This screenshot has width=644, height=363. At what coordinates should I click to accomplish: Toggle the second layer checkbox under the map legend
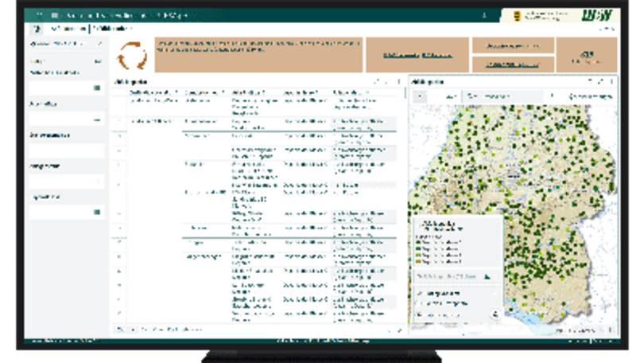417,303
